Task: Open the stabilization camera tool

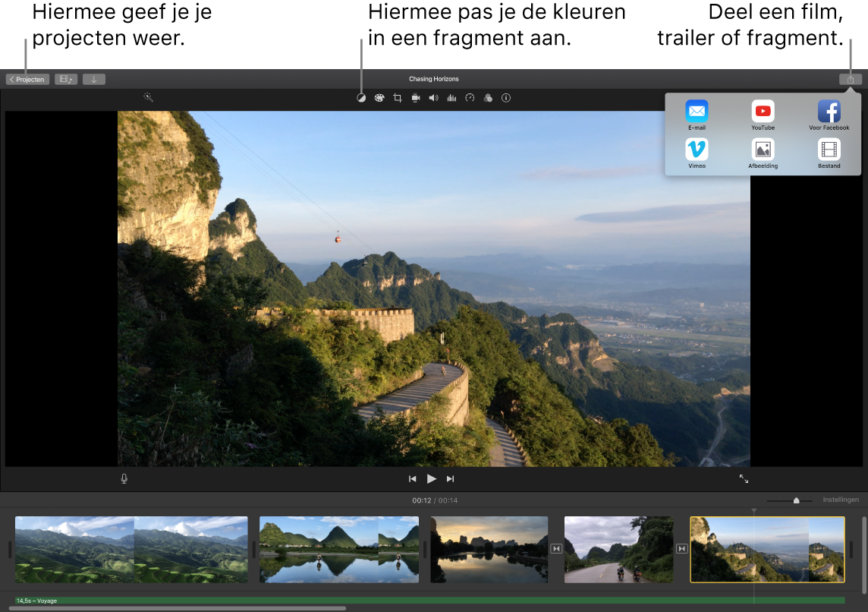Action: (416, 98)
